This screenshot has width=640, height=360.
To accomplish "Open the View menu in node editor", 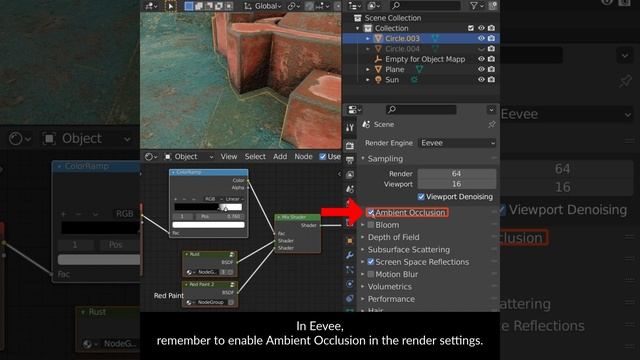I will (229, 157).
